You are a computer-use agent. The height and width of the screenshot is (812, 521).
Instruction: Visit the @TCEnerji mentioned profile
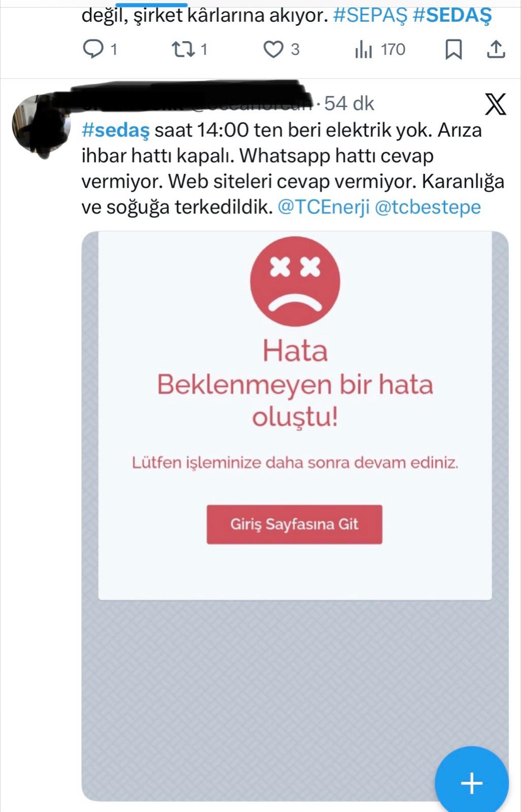[x=324, y=207]
